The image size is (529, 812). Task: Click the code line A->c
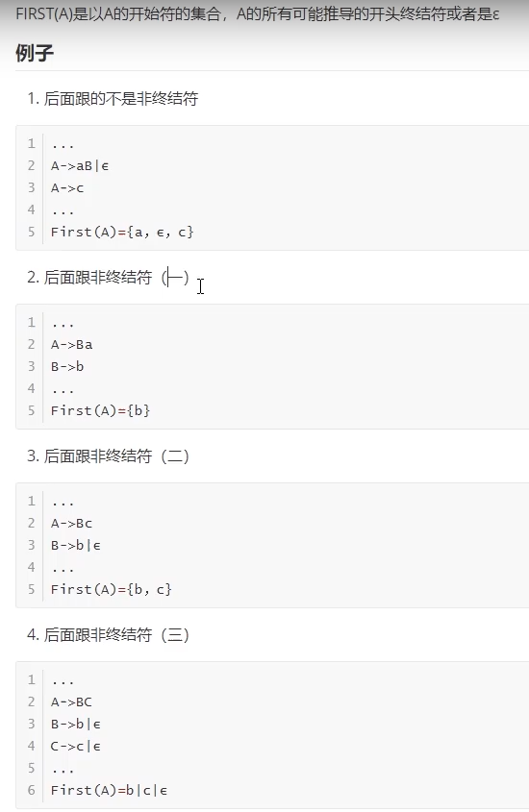point(67,188)
